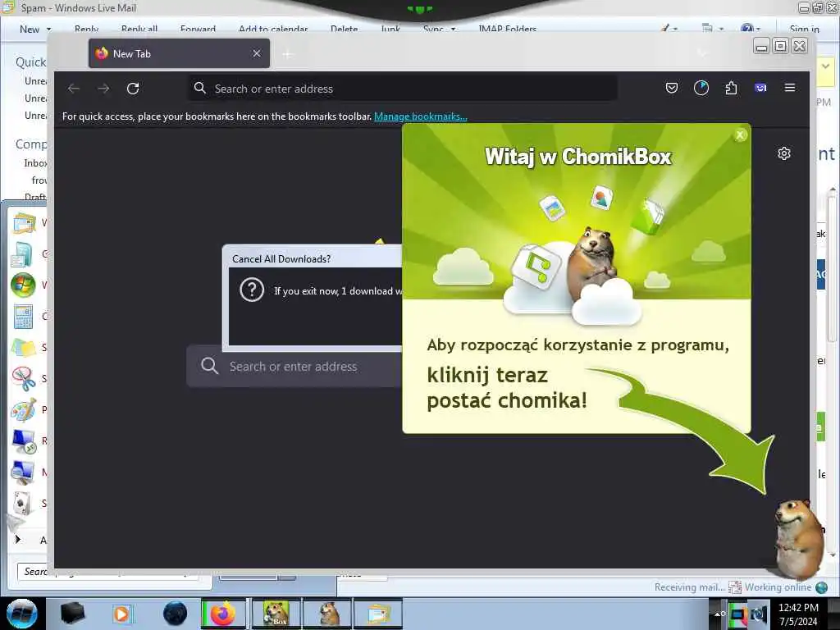Screen dimensions: 840x630
Task: Expand the help icon dropdown in Live Mail
Action: [758, 29]
